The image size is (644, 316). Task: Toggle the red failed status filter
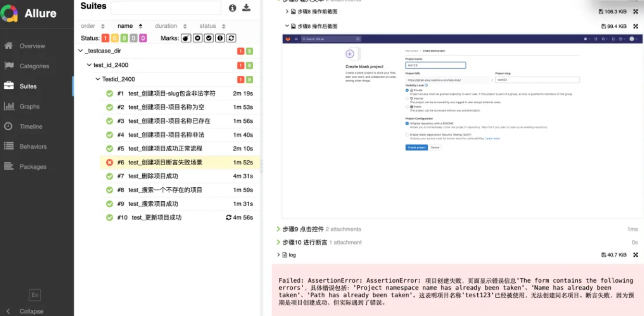tap(105, 38)
